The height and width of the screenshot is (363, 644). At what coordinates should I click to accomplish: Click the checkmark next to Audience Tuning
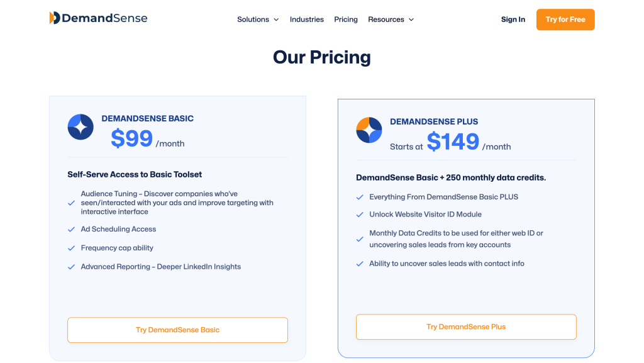(71, 203)
